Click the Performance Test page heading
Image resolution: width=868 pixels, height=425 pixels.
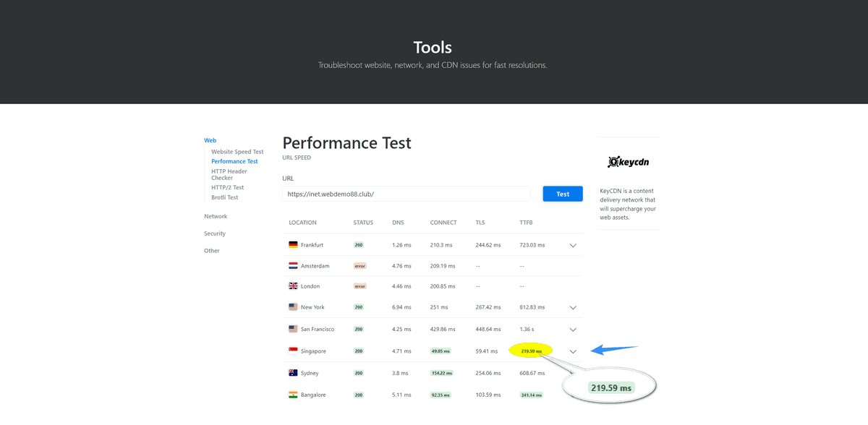pos(346,143)
